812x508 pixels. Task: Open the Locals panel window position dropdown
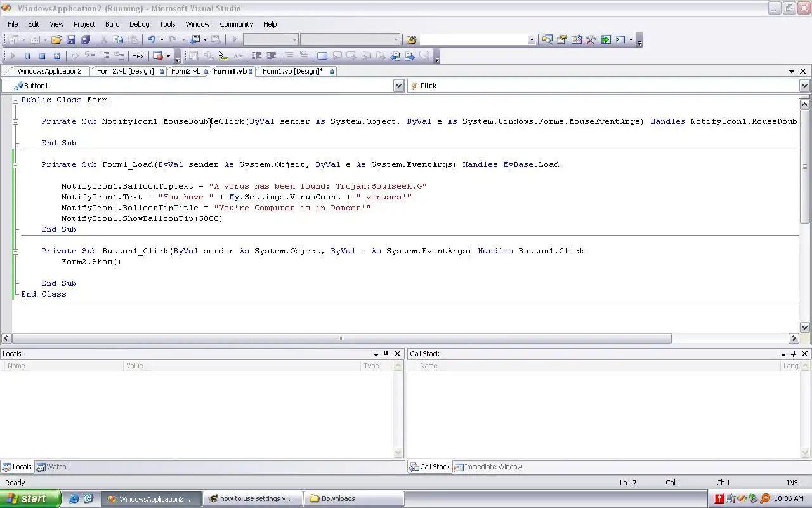(376, 354)
